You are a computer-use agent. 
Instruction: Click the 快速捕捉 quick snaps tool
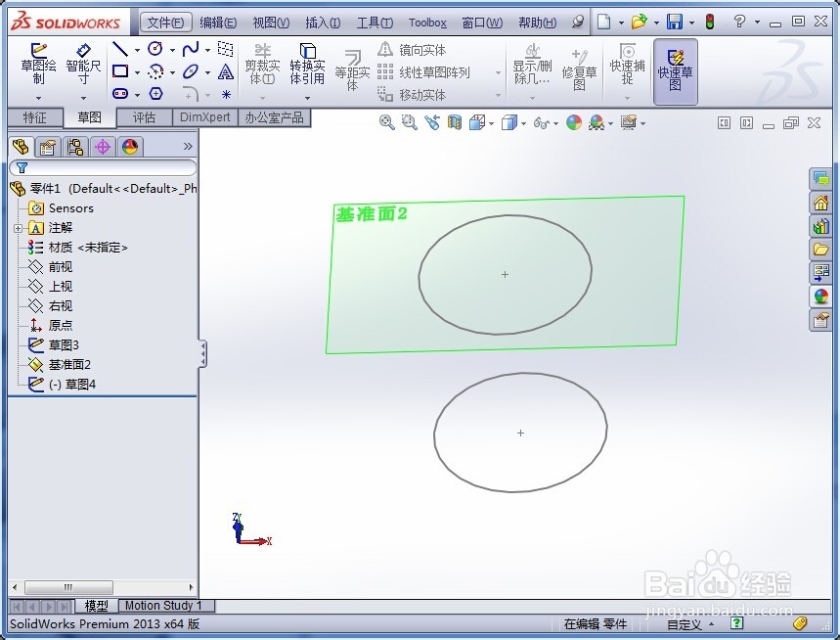[x=627, y=65]
